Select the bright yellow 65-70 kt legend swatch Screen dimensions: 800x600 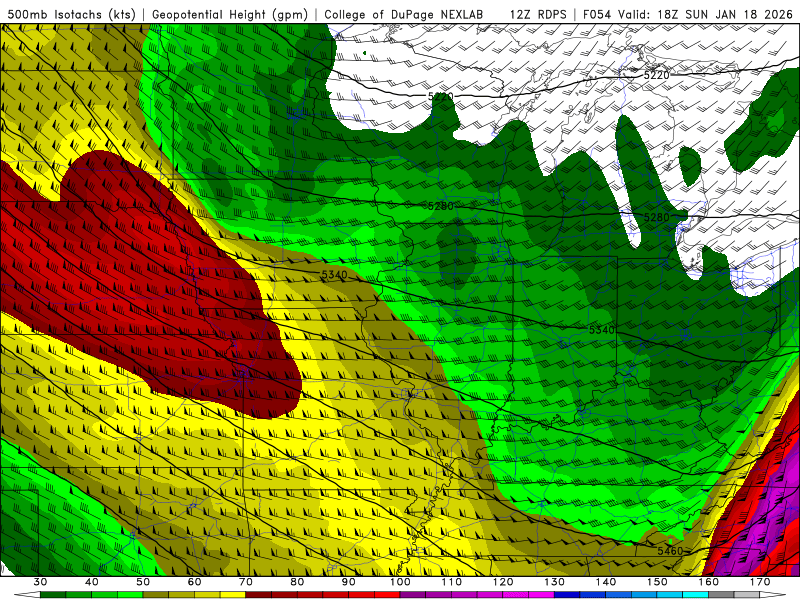coord(233,595)
